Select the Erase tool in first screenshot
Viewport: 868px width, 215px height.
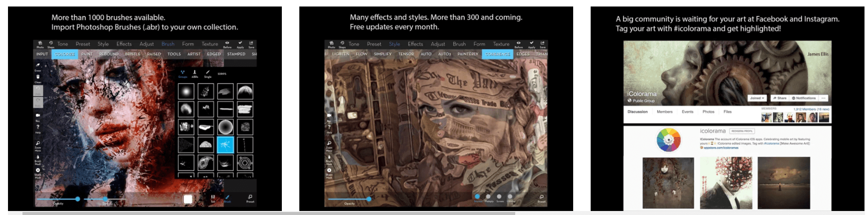(38, 66)
